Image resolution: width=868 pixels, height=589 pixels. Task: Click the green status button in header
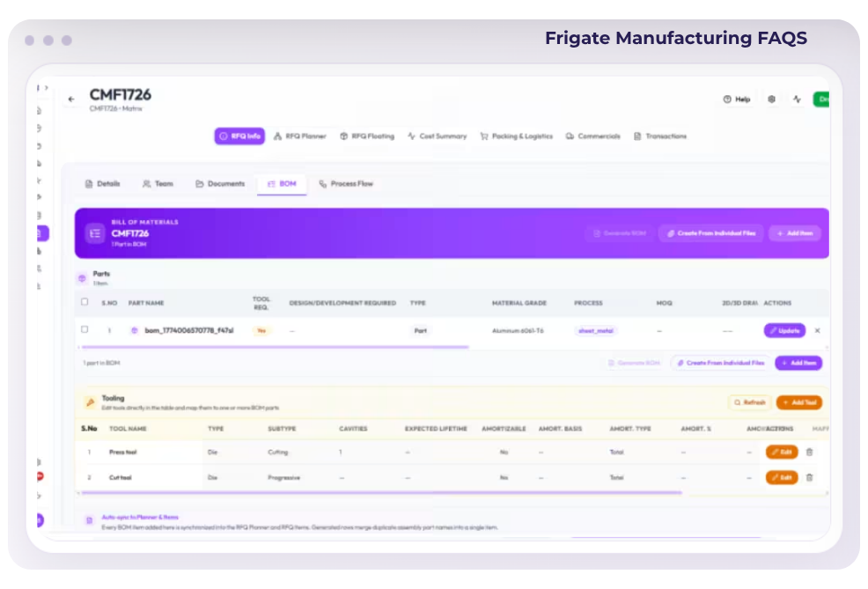coord(821,99)
